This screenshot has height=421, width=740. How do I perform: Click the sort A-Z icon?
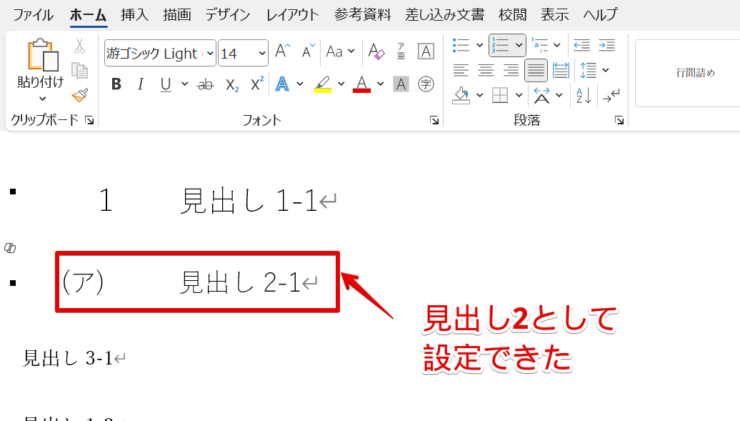[583, 95]
